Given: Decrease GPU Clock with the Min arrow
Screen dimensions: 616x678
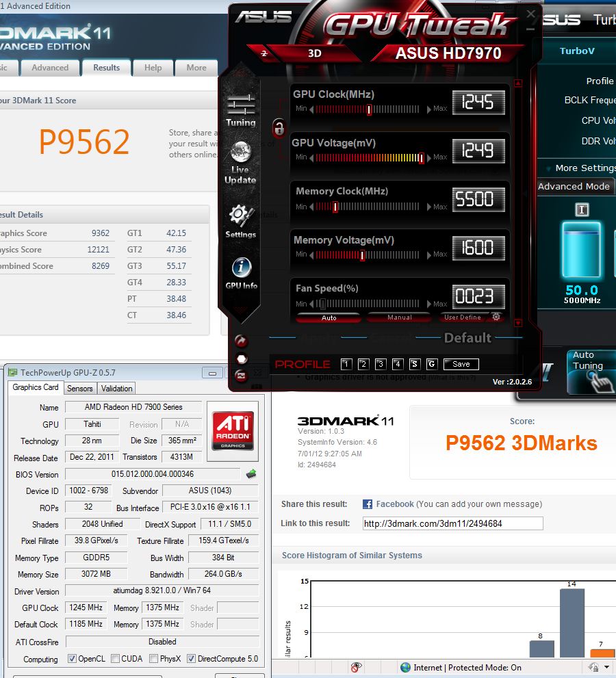Looking at the screenshot, I should (x=311, y=109).
